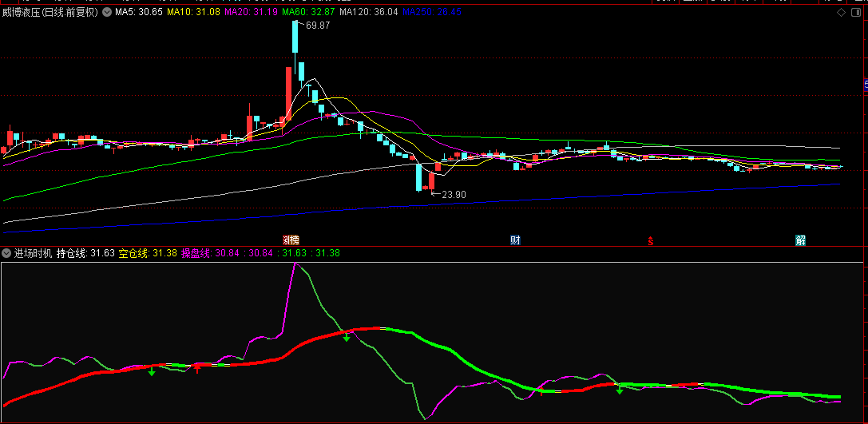Click the 解 unlock event marker
This screenshot has width=868, height=424.
click(800, 240)
